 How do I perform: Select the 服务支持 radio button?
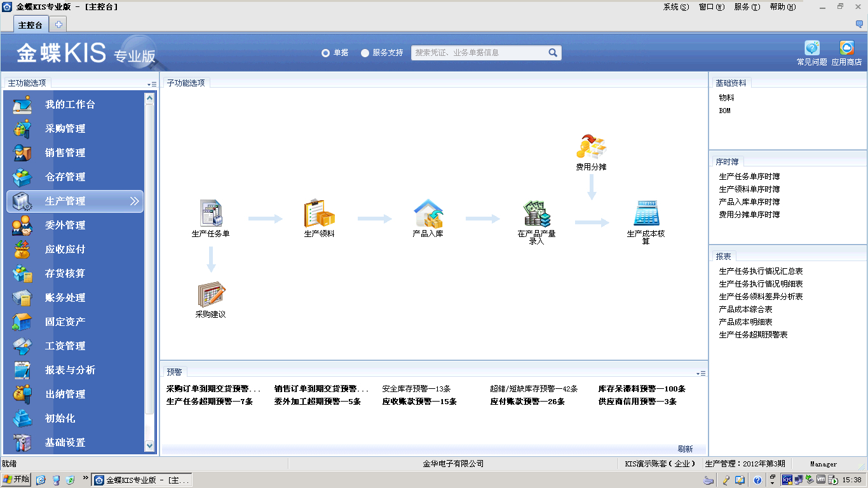(x=365, y=53)
